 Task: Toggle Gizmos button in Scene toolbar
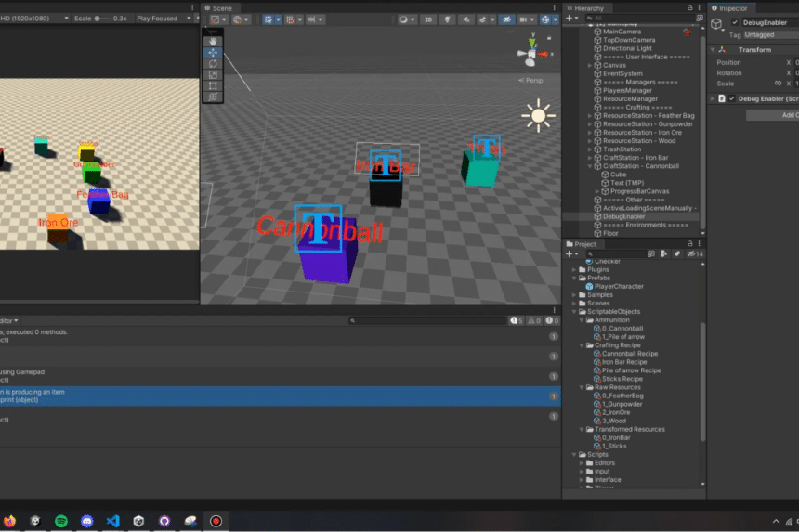pos(544,19)
